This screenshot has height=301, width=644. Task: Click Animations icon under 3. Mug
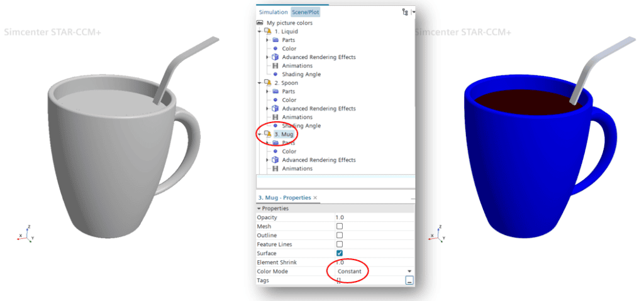pos(275,169)
